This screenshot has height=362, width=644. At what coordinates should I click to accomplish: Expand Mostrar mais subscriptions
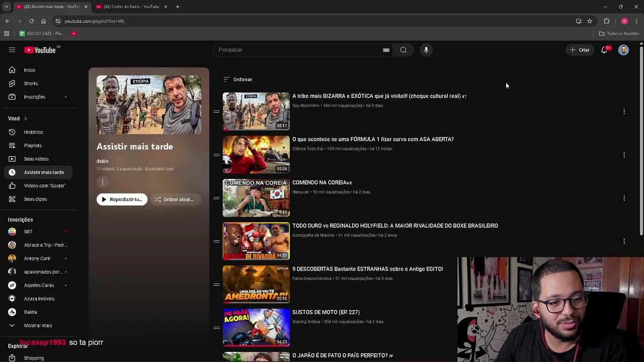pos(39,325)
